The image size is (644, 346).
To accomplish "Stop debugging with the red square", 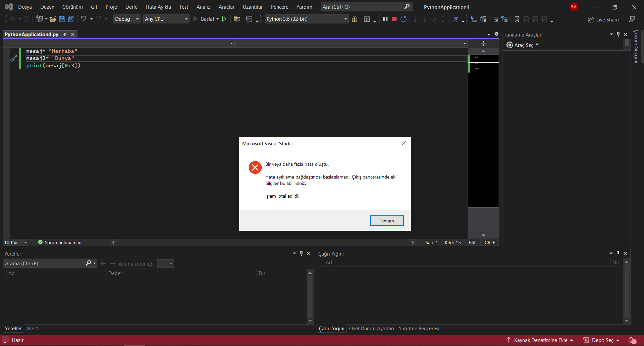I will click(x=394, y=19).
